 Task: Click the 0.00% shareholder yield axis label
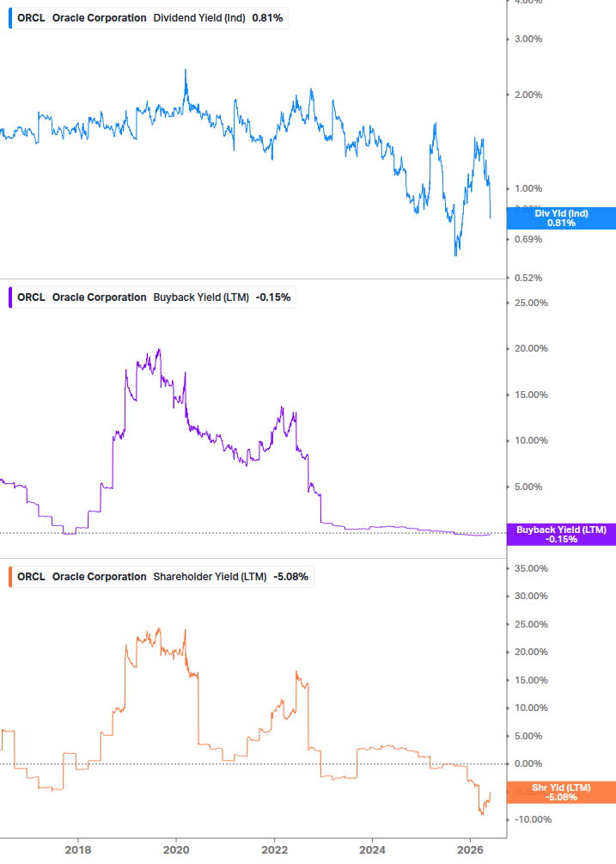click(x=528, y=763)
